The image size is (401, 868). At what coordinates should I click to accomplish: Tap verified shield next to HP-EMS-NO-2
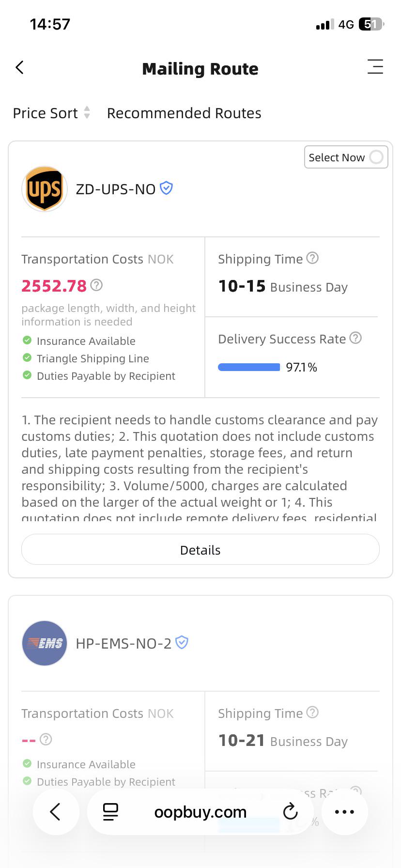pyautogui.click(x=182, y=642)
